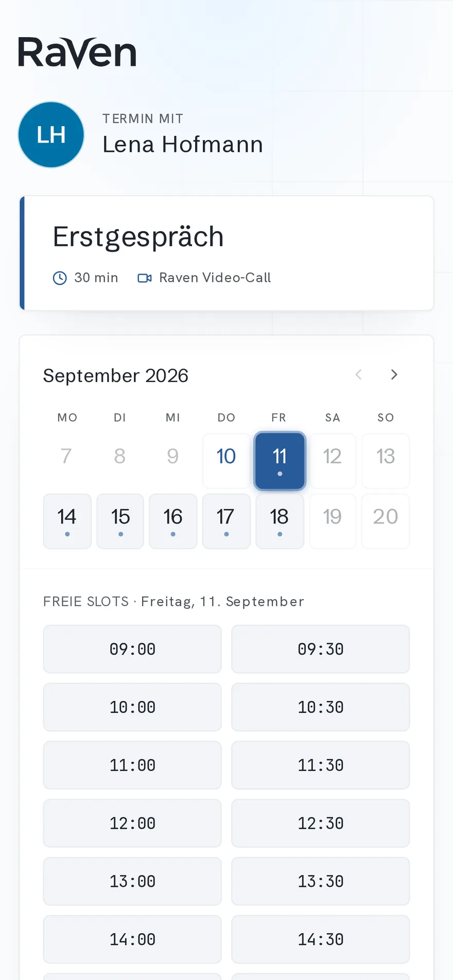The image size is (453, 980).
Task: Click the video camera icon
Action: (145, 278)
